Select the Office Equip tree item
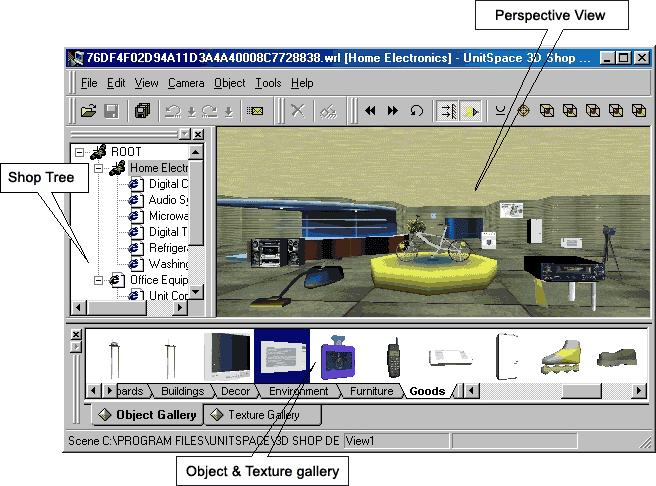This screenshot has height=486, width=656. [159, 280]
